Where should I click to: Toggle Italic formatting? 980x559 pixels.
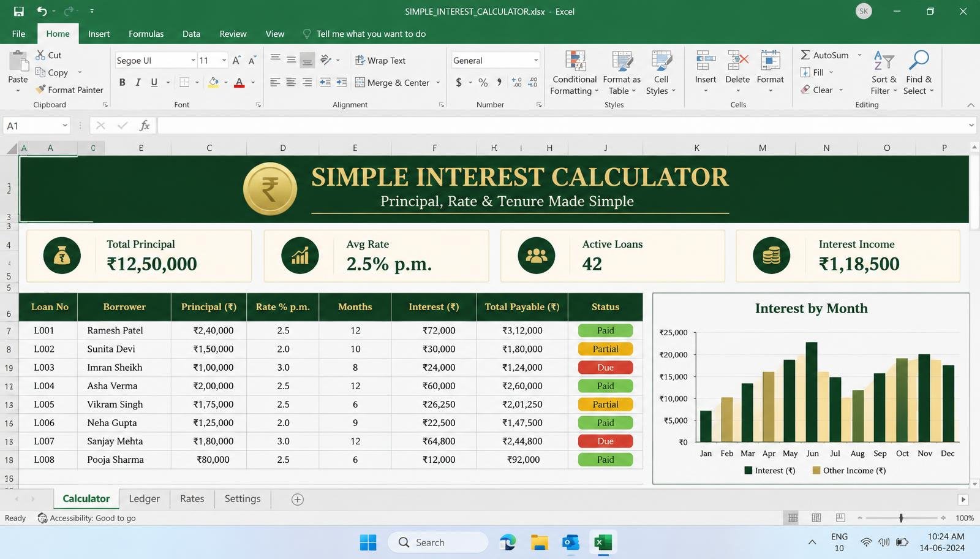138,82
